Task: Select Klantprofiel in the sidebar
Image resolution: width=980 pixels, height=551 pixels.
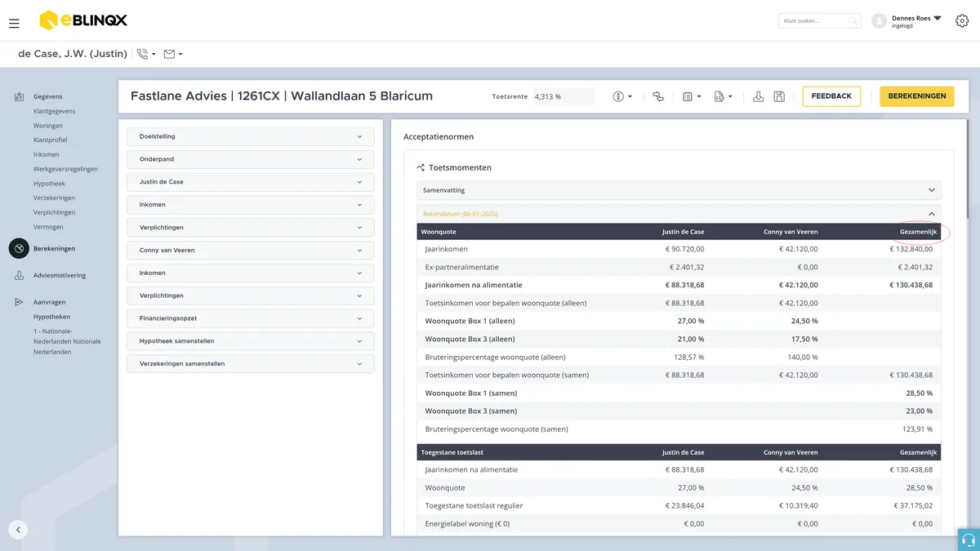Action: tap(51, 140)
